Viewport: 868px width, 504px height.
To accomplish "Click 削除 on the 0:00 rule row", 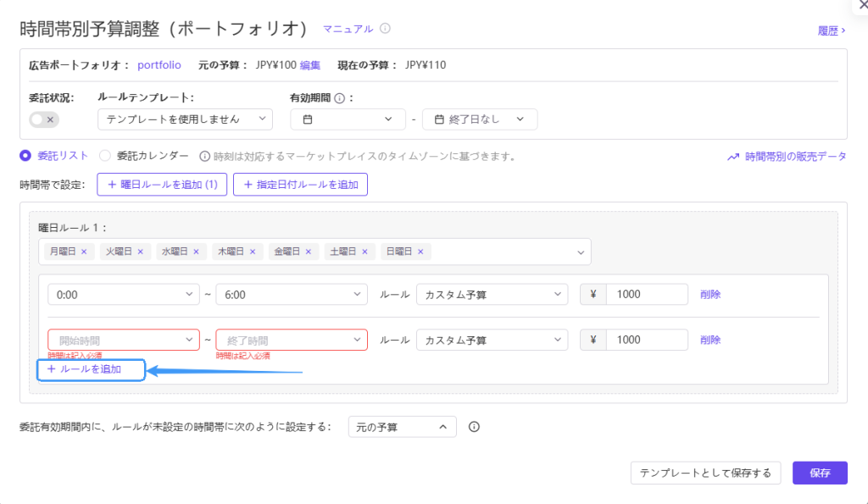I will (x=710, y=294).
